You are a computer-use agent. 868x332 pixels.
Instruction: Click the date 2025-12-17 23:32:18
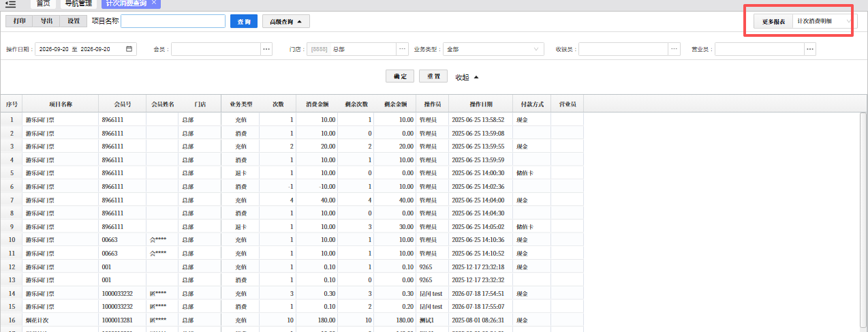(478, 267)
